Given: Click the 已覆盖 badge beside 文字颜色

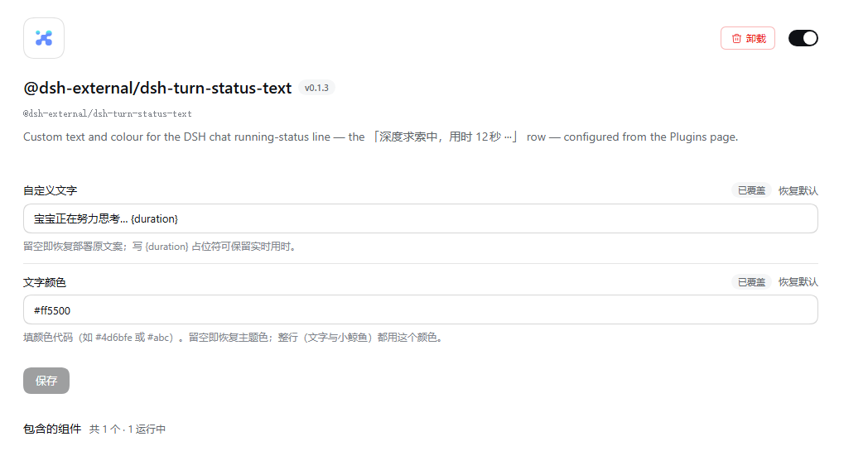Looking at the screenshot, I should point(751,282).
